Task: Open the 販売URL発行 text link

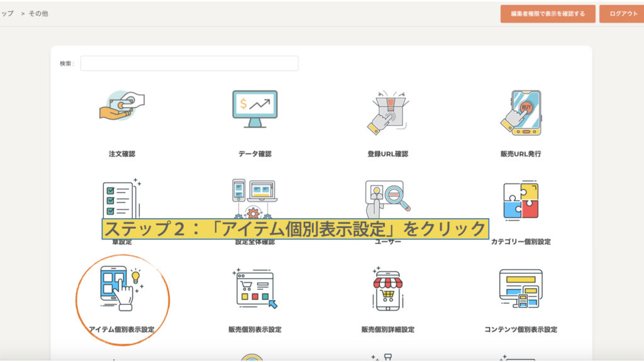Action: pos(521,154)
